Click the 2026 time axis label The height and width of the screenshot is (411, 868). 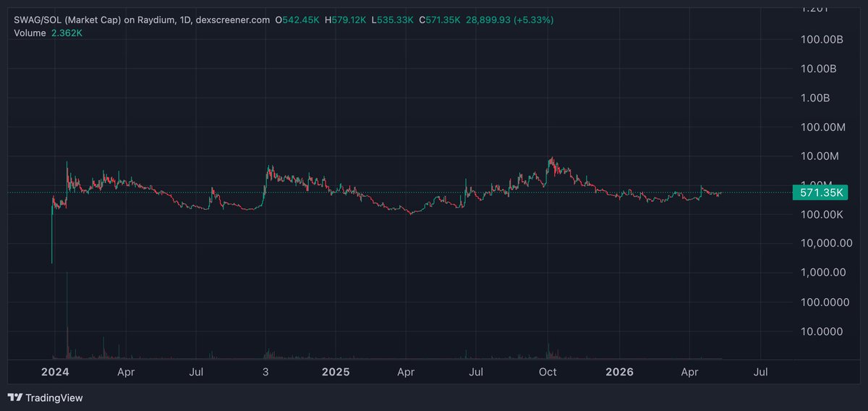click(x=620, y=373)
